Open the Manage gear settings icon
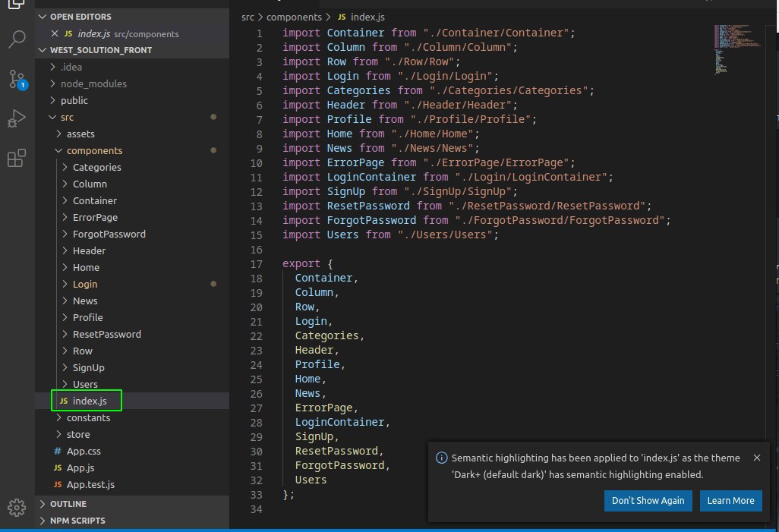The width and height of the screenshot is (779, 532). (x=17, y=507)
